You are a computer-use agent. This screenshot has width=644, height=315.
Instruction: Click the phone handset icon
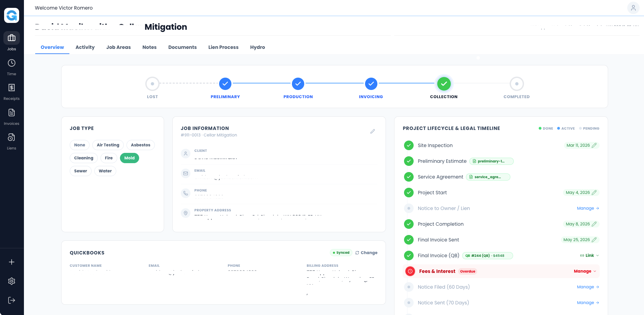tap(186, 193)
